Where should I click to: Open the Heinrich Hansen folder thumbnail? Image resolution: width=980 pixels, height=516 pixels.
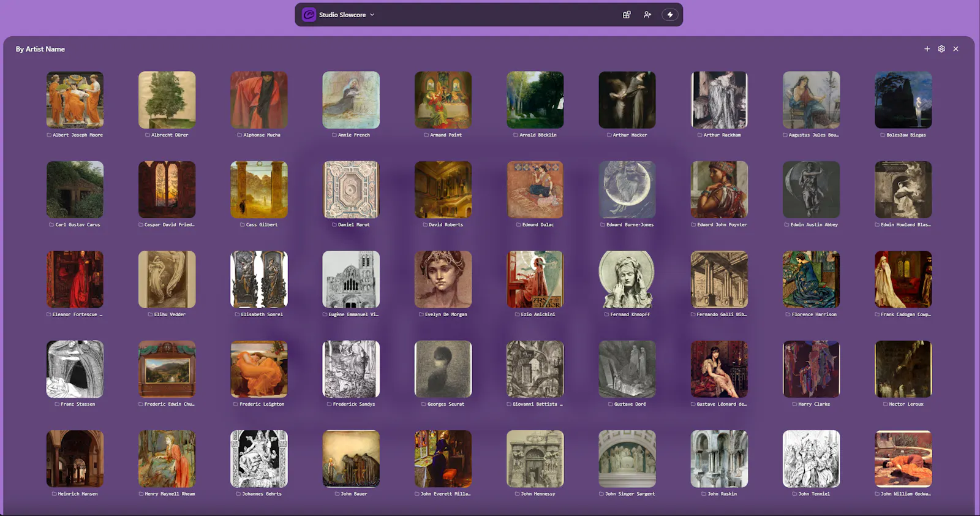point(75,459)
